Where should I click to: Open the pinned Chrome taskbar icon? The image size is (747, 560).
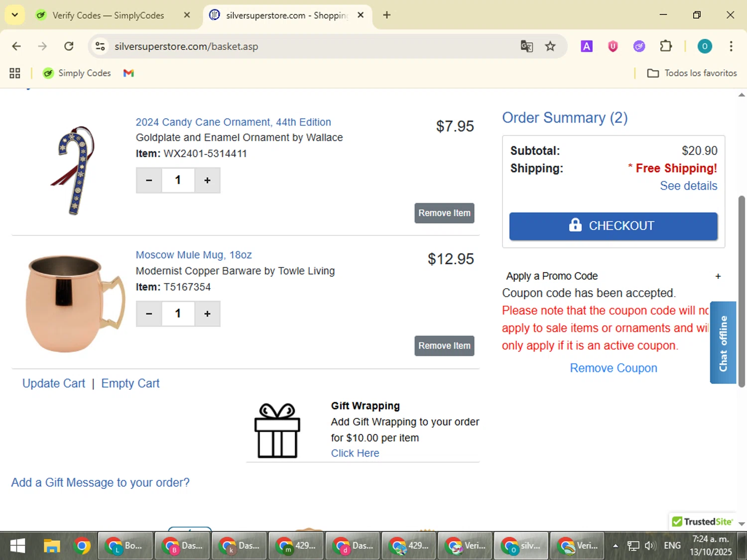click(x=82, y=546)
